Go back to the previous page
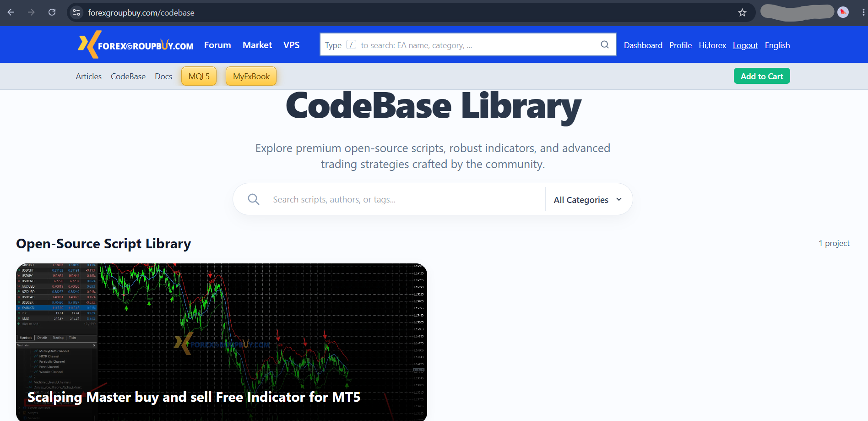868x421 pixels. tap(11, 12)
